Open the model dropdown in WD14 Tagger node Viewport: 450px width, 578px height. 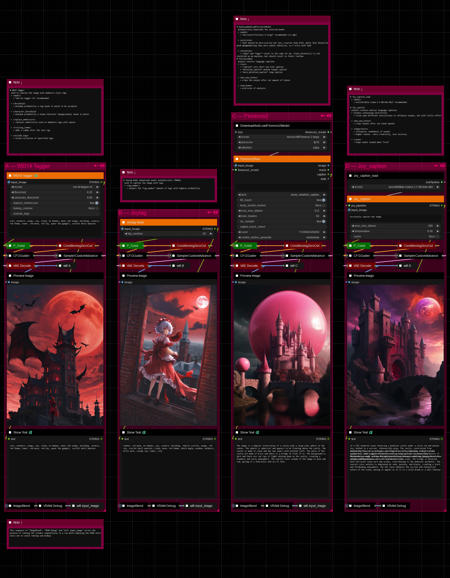(x=55, y=187)
